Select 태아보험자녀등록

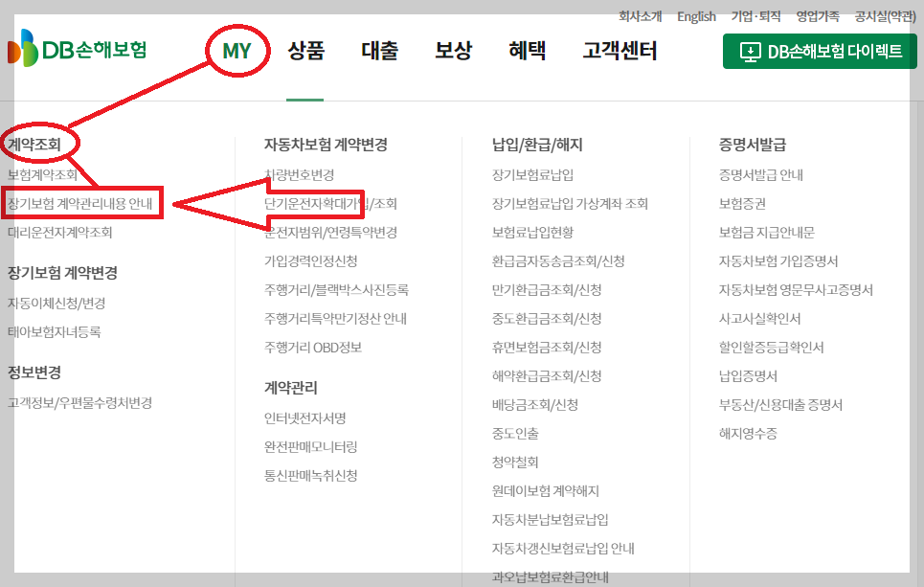click(x=55, y=332)
